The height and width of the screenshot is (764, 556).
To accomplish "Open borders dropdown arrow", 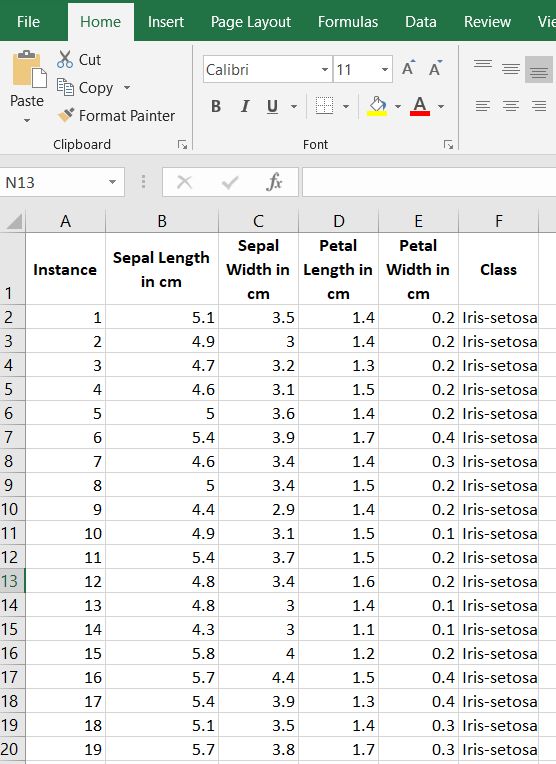I will tap(345, 106).
